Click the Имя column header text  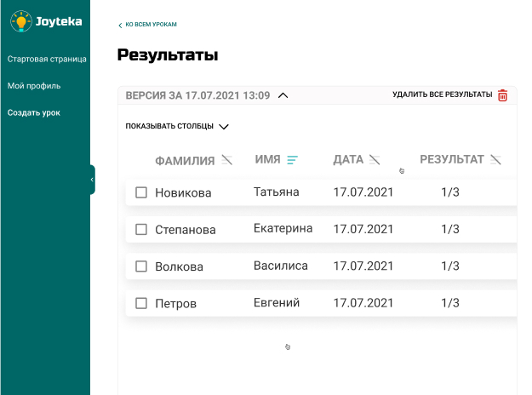(267, 159)
